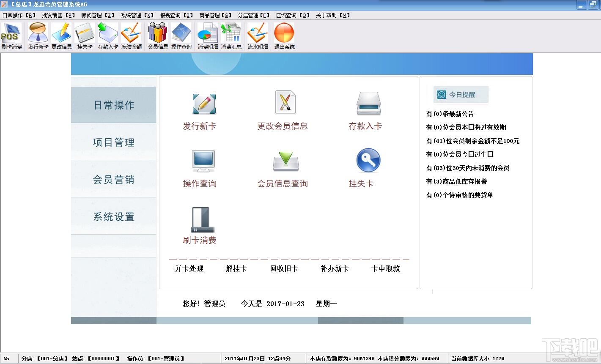Click the 会员信息查询 label

[283, 183]
